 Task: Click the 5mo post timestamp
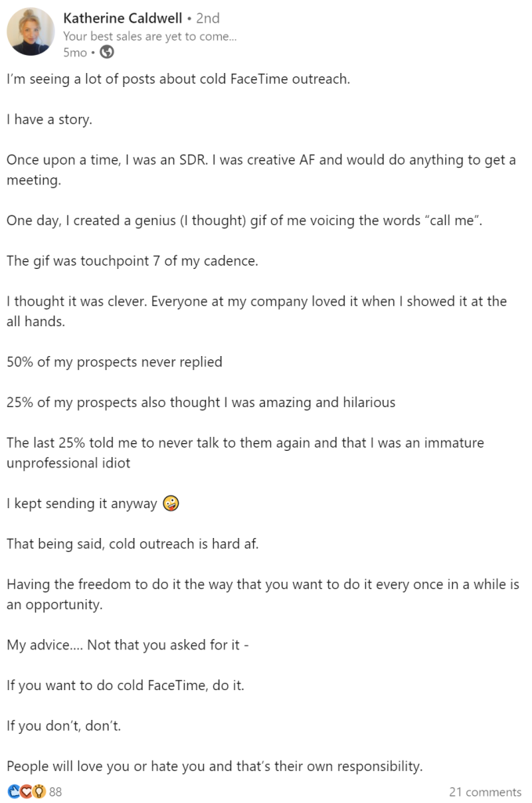(74, 53)
